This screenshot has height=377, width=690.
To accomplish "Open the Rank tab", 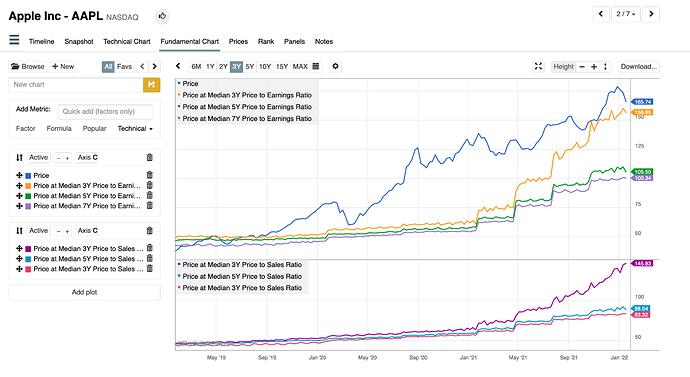I will point(266,41).
